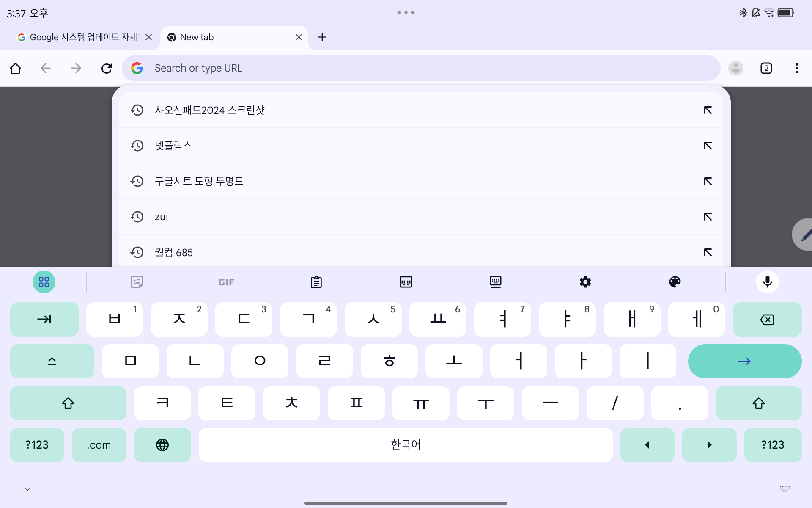Viewport: 812px width, 508px height.
Task: Switch keyboard layout mode icon
Action: tap(406, 282)
